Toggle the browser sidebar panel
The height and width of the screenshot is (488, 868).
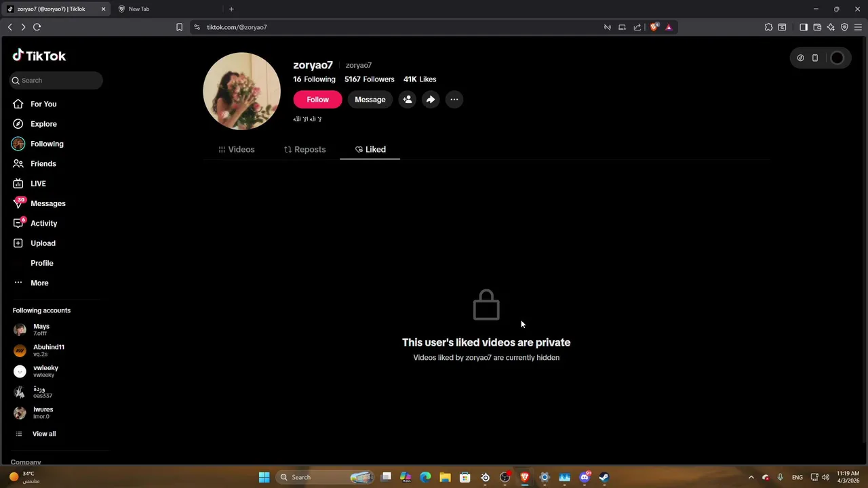(x=804, y=27)
